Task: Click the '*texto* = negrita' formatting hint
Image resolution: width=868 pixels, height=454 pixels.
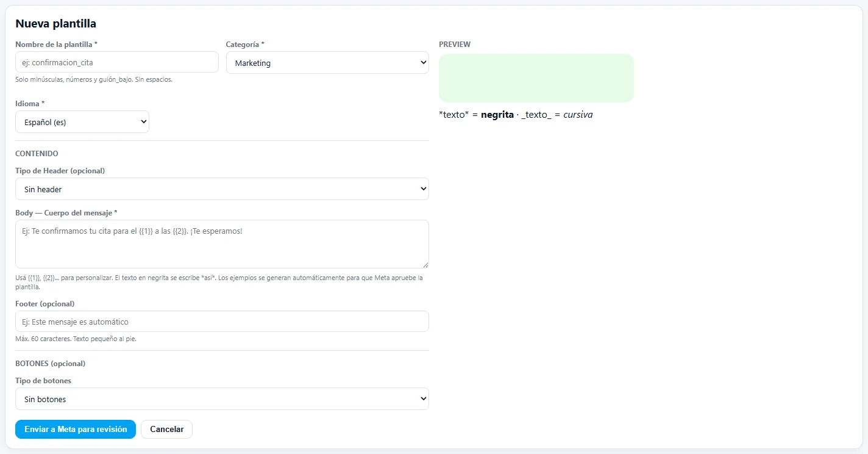Action: click(x=516, y=115)
